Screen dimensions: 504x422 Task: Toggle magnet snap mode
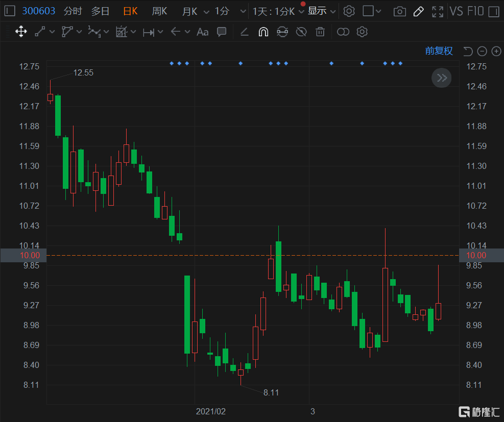coord(263,32)
